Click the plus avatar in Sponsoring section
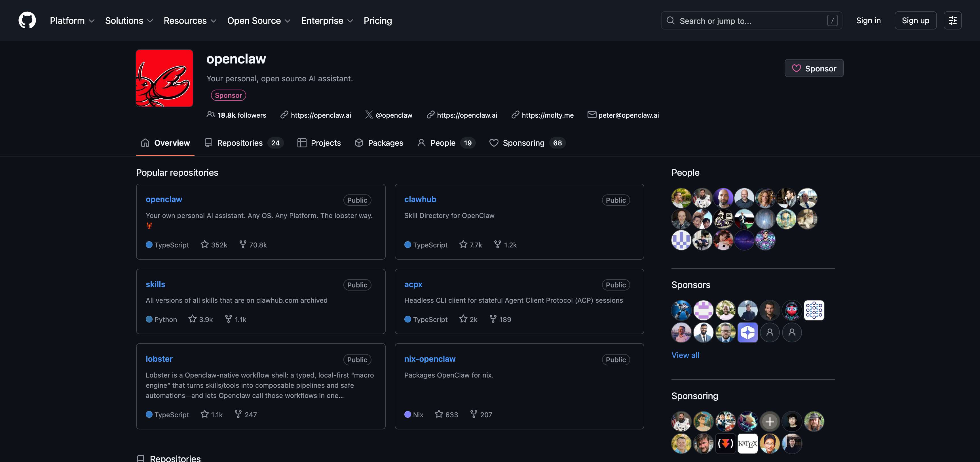980x462 pixels. (x=770, y=421)
